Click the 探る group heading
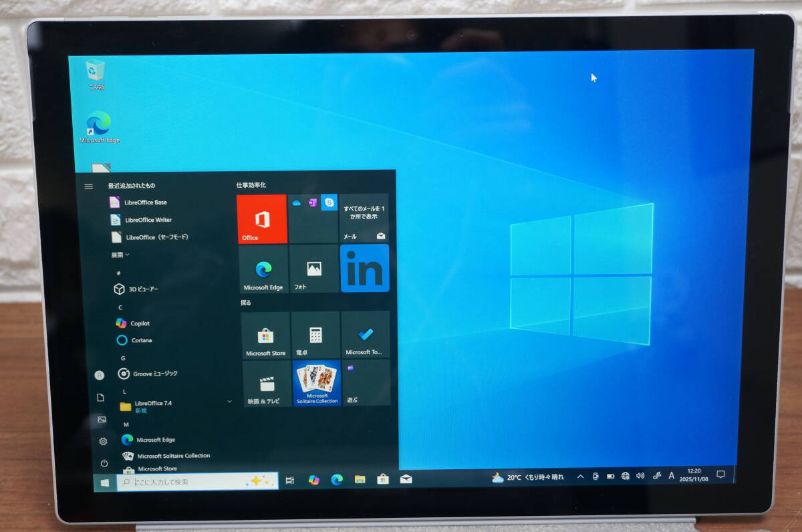 click(246, 303)
